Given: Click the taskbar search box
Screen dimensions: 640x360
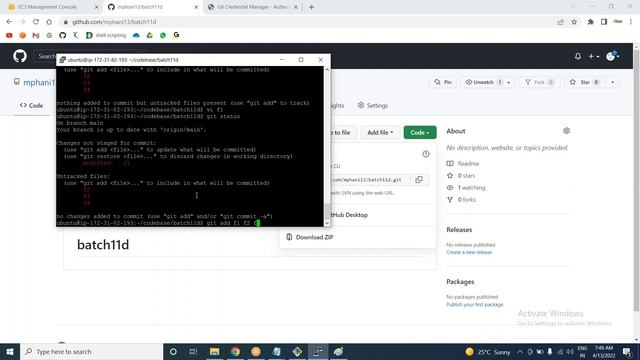Looking at the screenshot, I should [x=91, y=351].
